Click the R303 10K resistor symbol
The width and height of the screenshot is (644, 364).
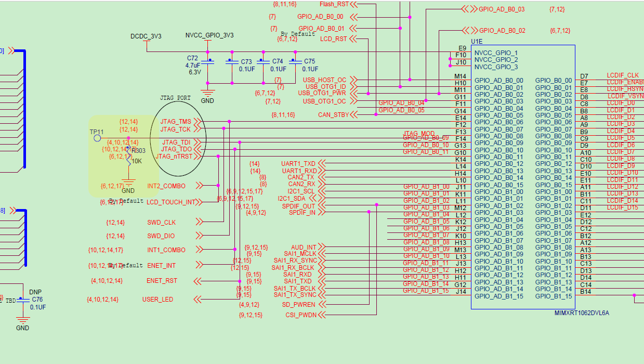[129, 156]
